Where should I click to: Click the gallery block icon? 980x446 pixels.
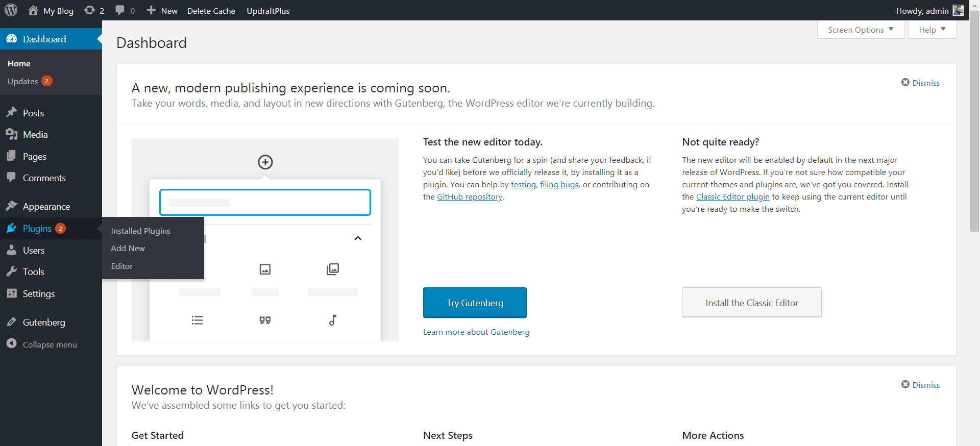coord(333,269)
